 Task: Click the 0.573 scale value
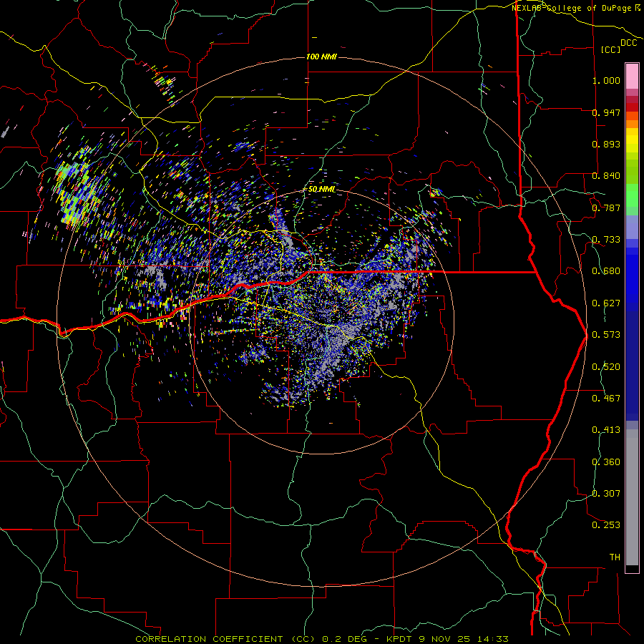click(606, 335)
